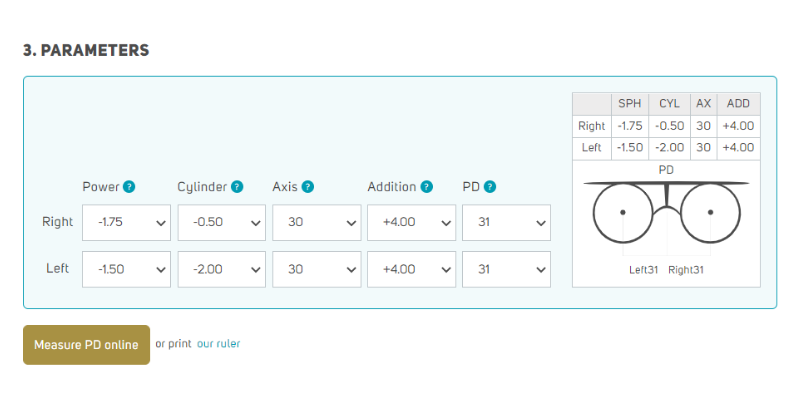This screenshot has height=400, width=800.
Task: Open Left eye Axis dropdown
Action: coord(316,269)
